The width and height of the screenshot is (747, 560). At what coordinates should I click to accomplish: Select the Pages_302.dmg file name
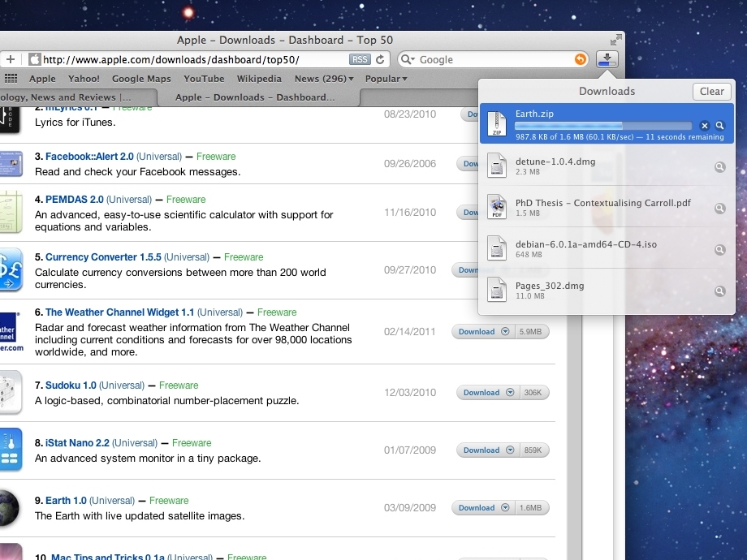pyautogui.click(x=550, y=286)
